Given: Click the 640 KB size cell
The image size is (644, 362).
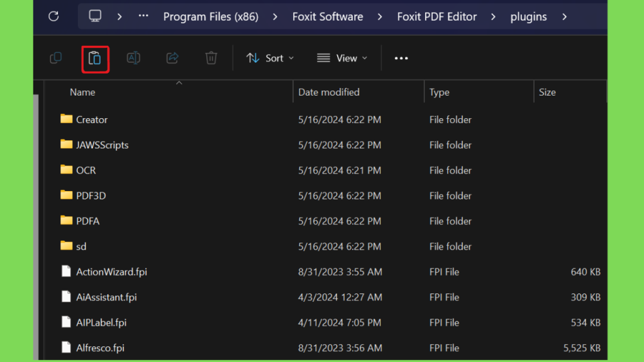Looking at the screenshot, I should coord(586,272).
